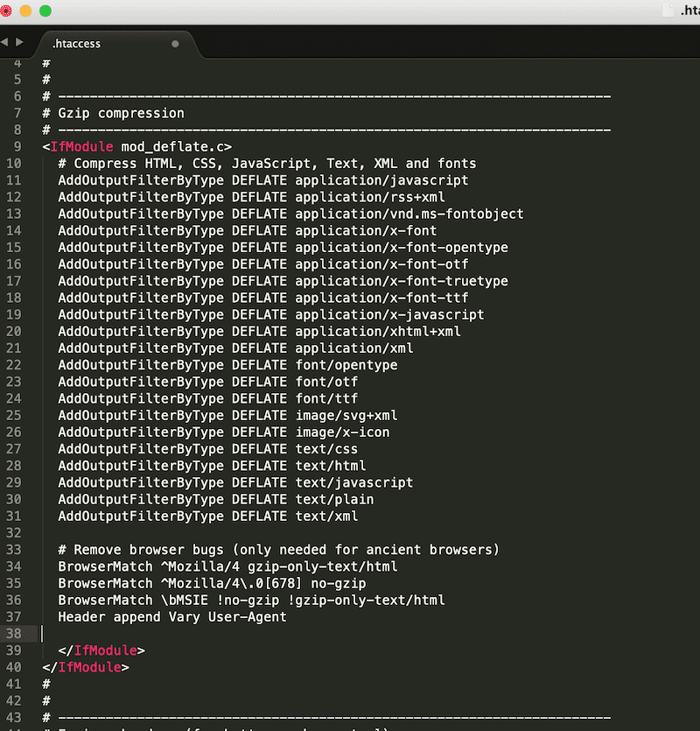Click the 'application/xml' line
This screenshot has width=700, height=731.
click(x=236, y=348)
